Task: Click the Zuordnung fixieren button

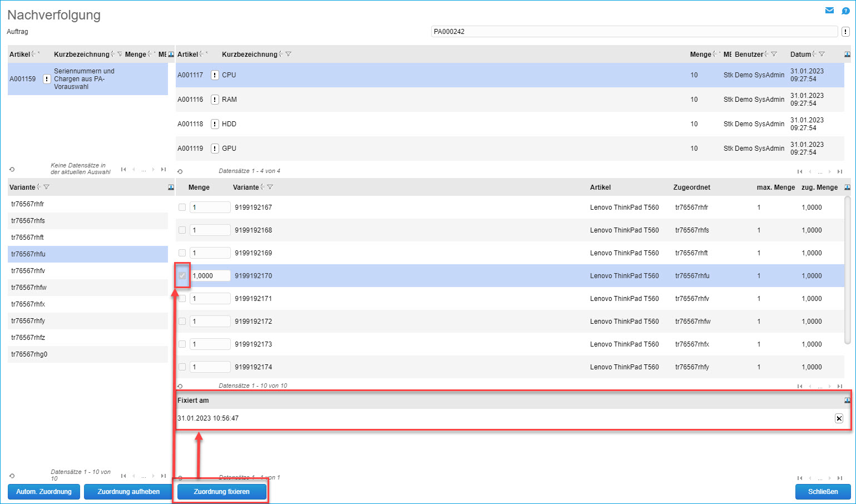Action: pyautogui.click(x=221, y=492)
